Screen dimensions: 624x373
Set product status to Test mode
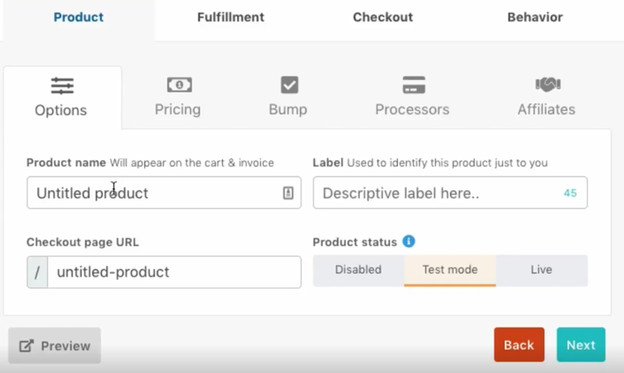(450, 270)
